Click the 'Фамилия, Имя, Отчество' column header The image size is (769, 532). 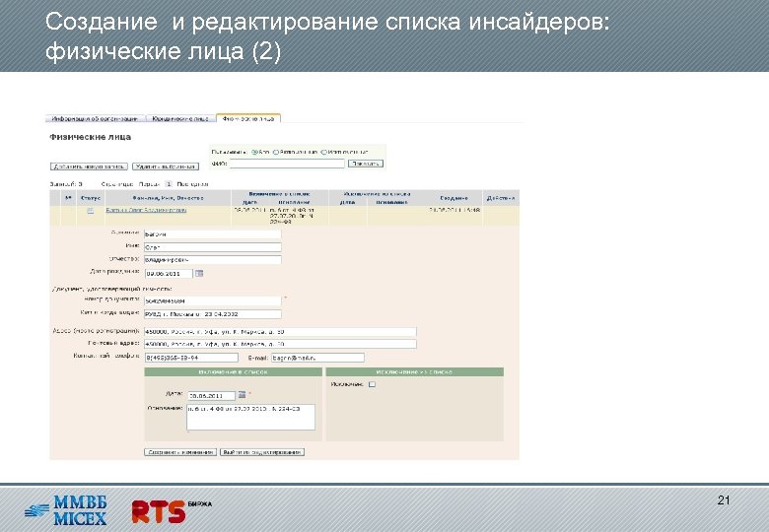pyautogui.click(x=169, y=198)
